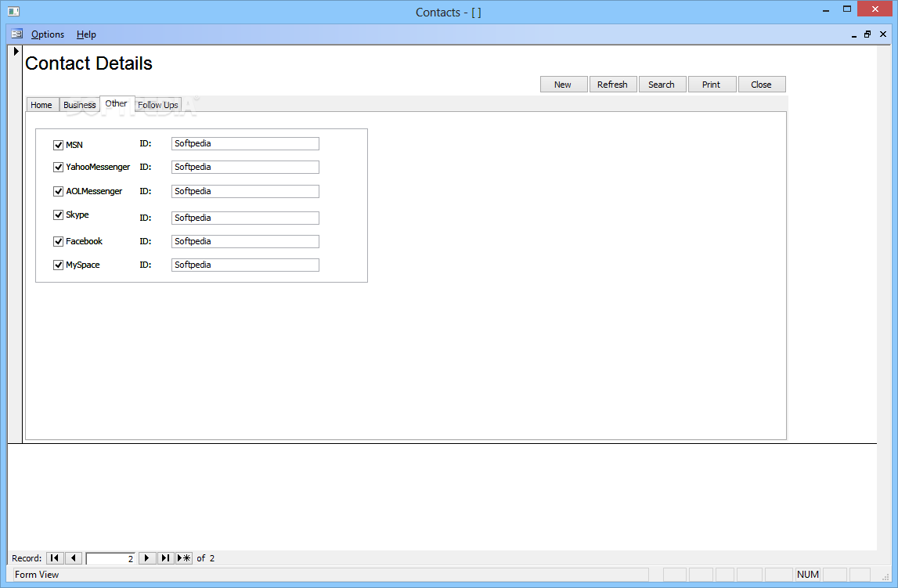Click the Contacts application icon in title bar
Image resolution: width=898 pixels, height=588 pixels.
click(14, 12)
